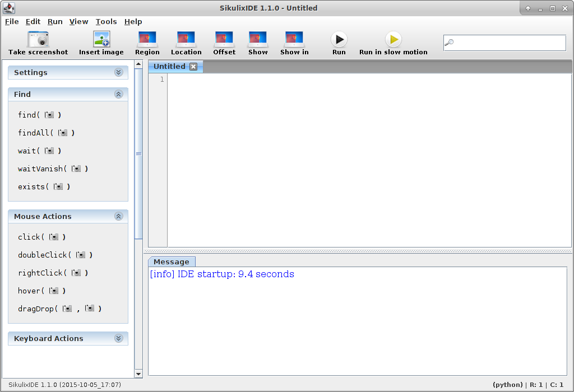Select the Region toolbar icon
Screen dimensions: 574x392
pos(147,40)
